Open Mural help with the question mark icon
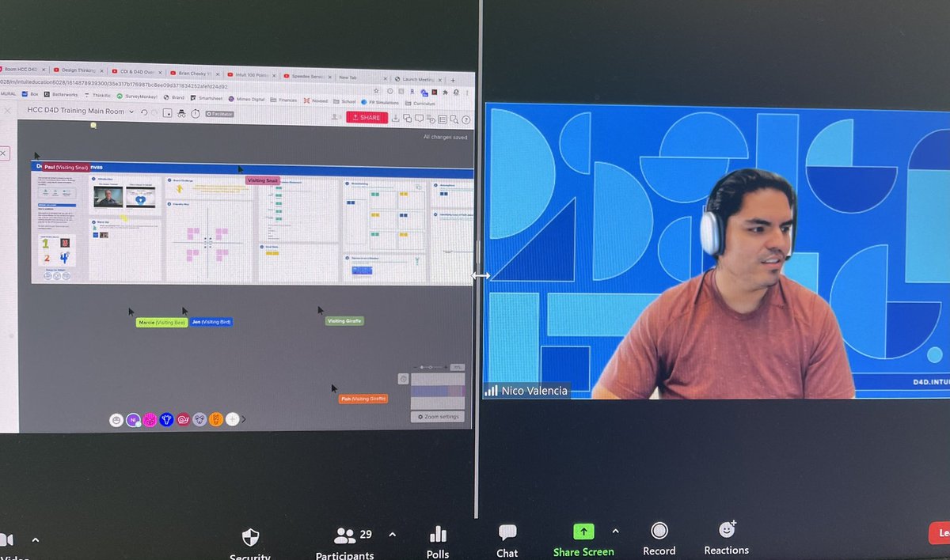The height and width of the screenshot is (560, 950). point(465,118)
